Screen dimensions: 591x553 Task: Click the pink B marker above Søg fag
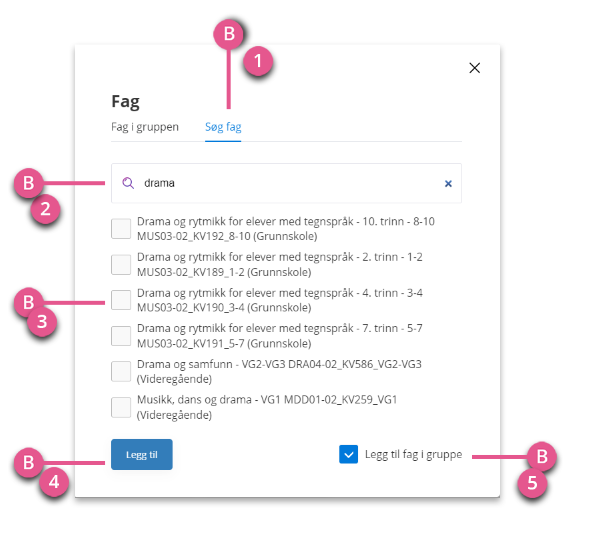click(x=228, y=34)
